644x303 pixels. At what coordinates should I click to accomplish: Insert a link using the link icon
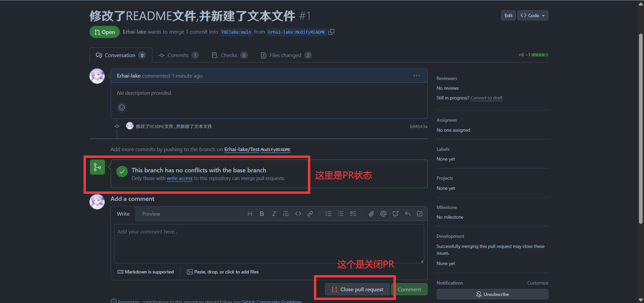tap(310, 214)
